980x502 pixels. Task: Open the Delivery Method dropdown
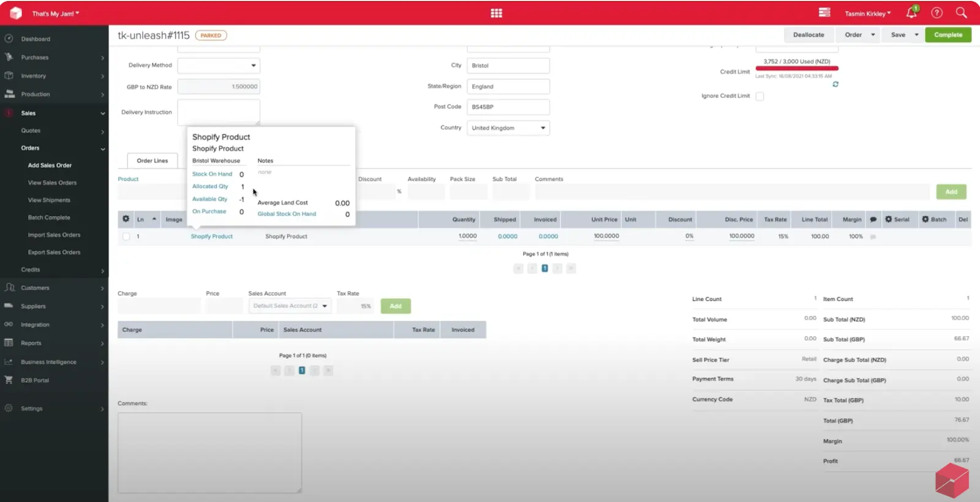(x=219, y=66)
